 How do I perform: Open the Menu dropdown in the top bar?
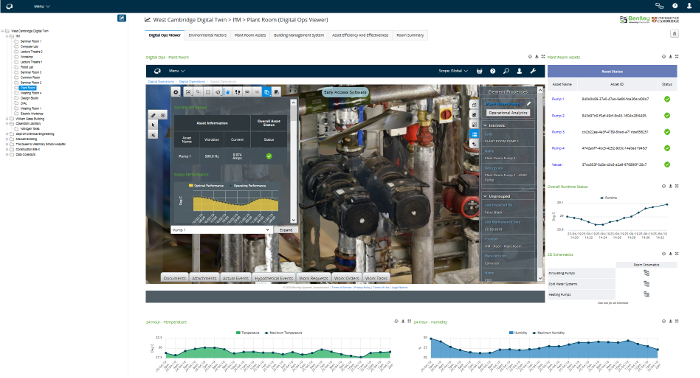pyautogui.click(x=42, y=6)
